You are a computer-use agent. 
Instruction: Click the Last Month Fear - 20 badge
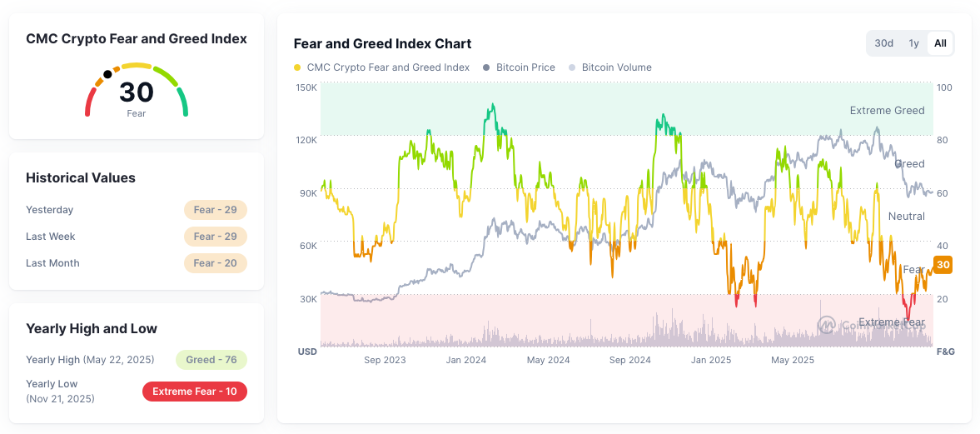(x=216, y=263)
